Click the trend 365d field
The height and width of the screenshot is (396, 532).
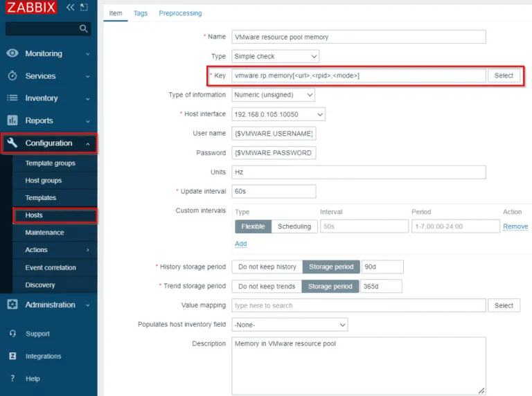pyautogui.click(x=381, y=286)
